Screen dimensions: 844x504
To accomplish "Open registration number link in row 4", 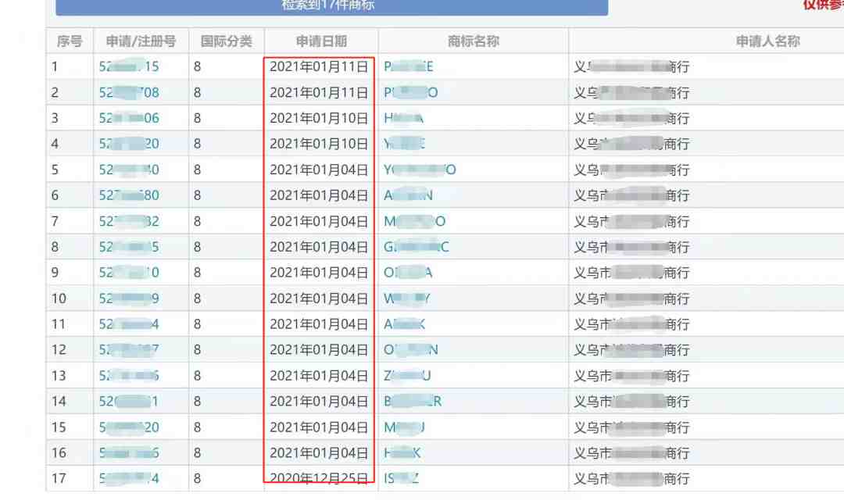I will 129,144.
